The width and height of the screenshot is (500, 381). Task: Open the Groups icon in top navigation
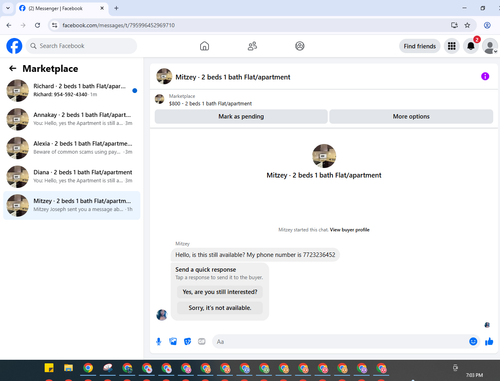tap(300, 46)
